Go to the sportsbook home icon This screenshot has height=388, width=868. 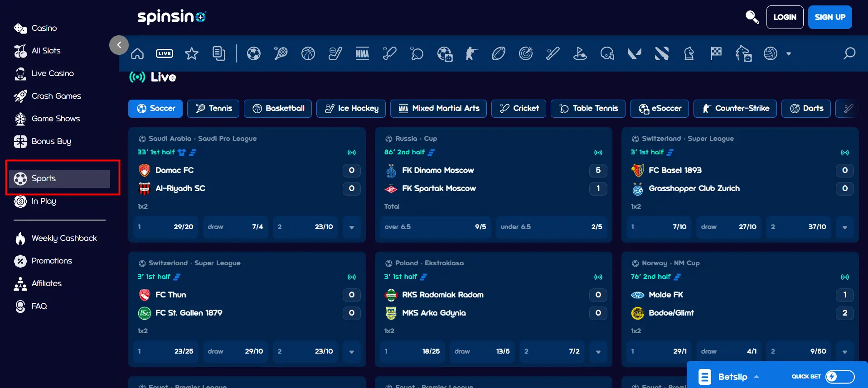point(137,54)
